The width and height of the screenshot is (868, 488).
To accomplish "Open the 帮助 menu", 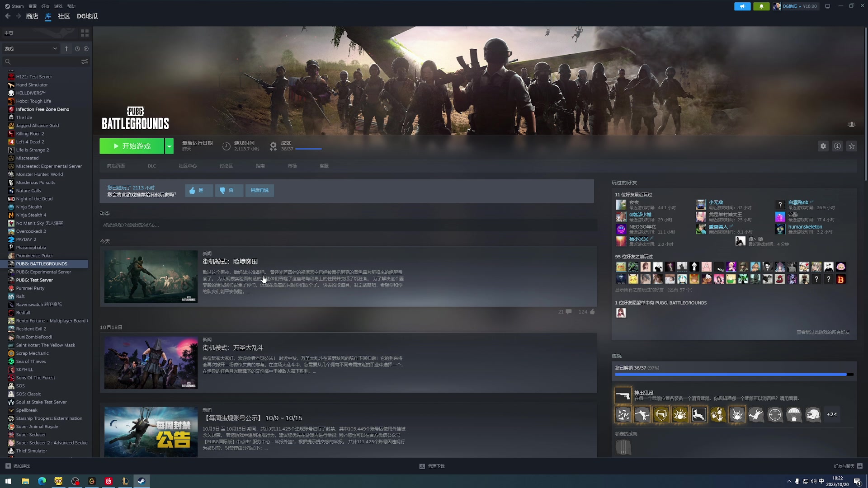I will 71,6.
